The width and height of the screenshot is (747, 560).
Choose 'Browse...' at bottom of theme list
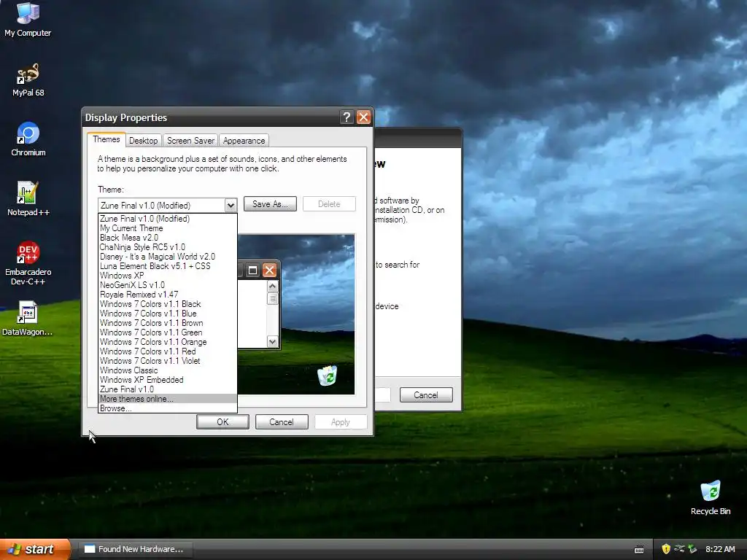click(167, 408)
